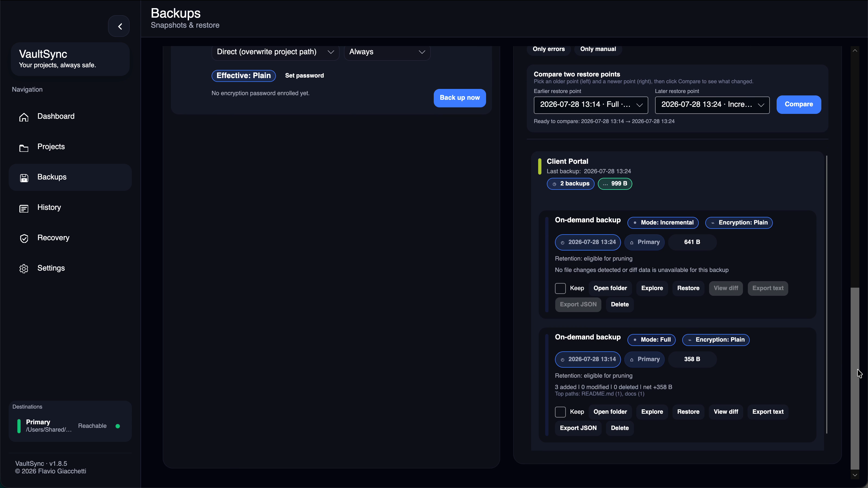Click the main vertical scrollbar thumb

click(855, 378)
